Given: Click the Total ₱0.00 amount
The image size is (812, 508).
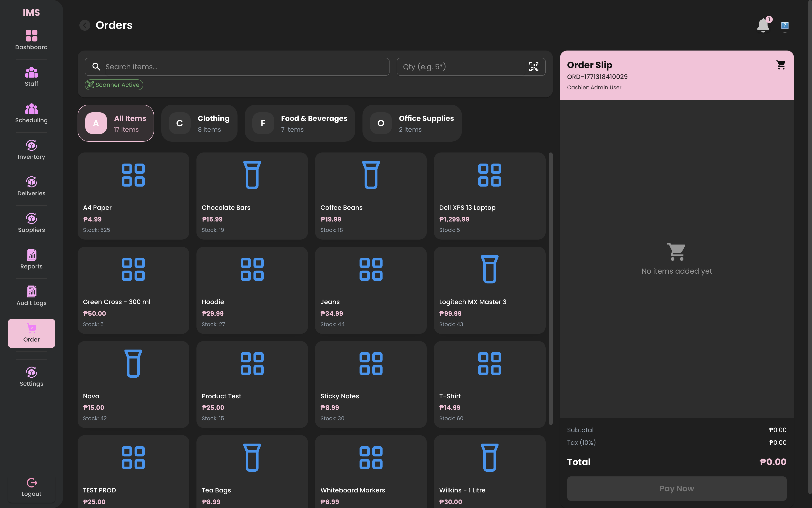Looking at the screenshot, I should pyautogui.click(x=773, y=462).
